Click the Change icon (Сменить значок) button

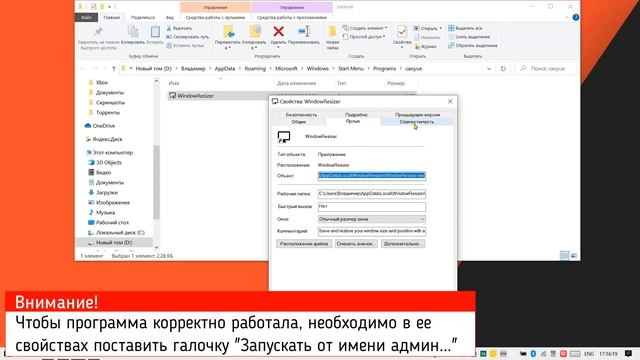point(356,244)
